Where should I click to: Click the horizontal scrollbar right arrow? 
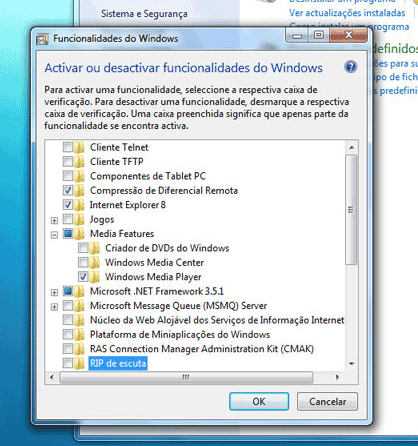(338, 377)
